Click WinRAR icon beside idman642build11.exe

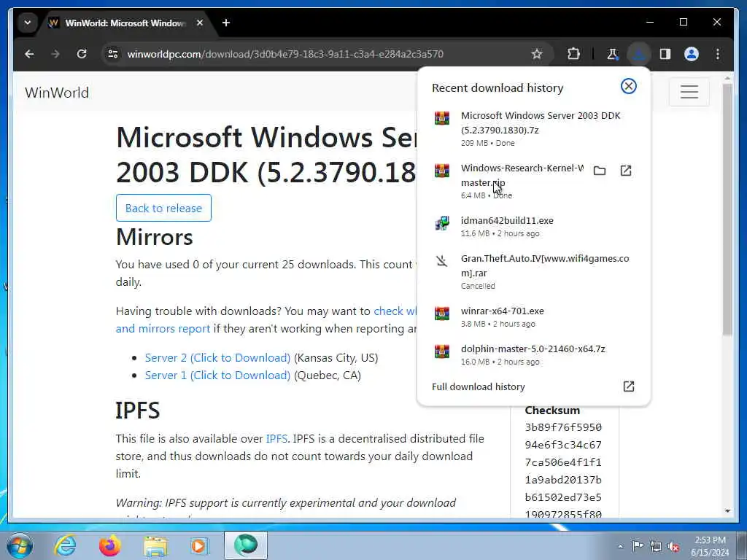tap(442, 222)
